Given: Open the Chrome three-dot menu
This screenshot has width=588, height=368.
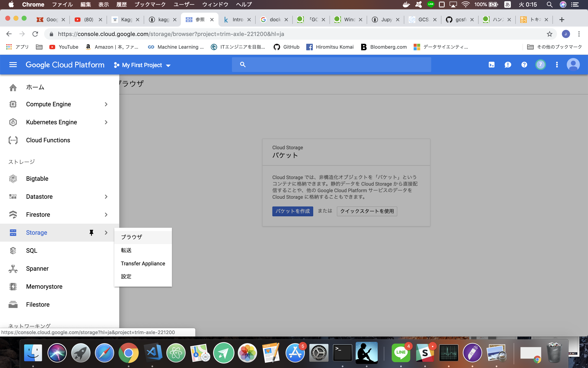Looking at the screenshot, I should pos(579,34).
